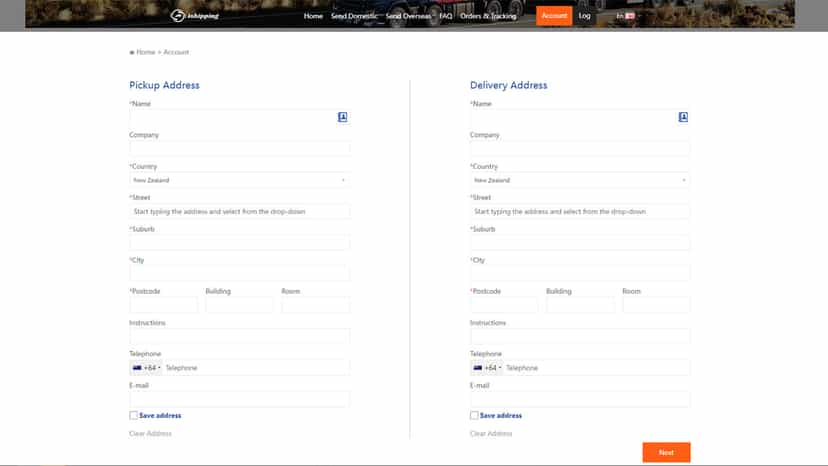Open Delivery telephone country code selector
The height and width of the screenshot is (466, 828).
click(487, 368)
